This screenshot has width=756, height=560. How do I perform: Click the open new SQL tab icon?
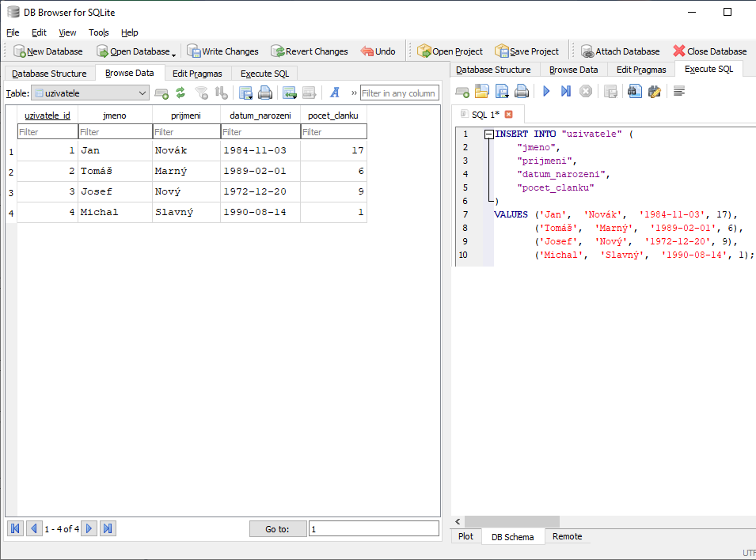tap(462, 91)
